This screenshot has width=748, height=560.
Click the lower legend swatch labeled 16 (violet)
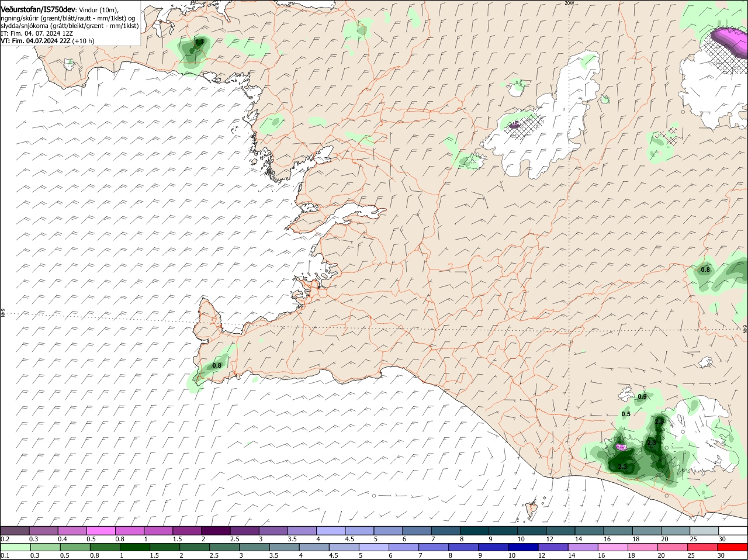pyautogui.click(x=614, y=547)
